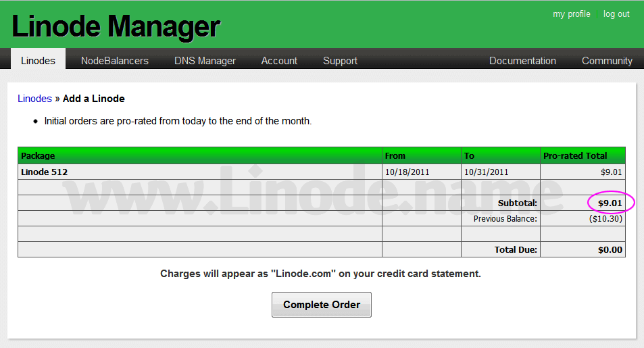The height and width of the screenshot is (348, 644).
Task: Click the Add a Linode heading
Action: (94, 99)
